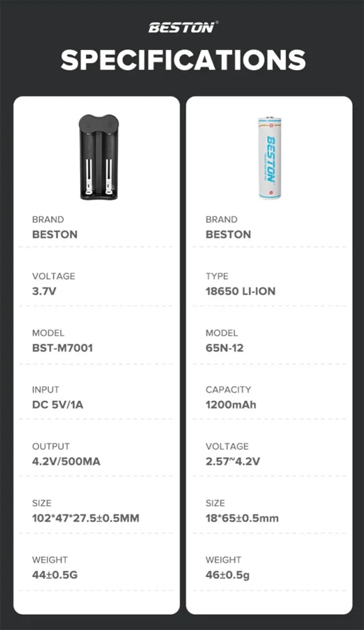Click the SPECIFICATIONS heading
Viewport: 364px width, 630px height.
point(183,59)
